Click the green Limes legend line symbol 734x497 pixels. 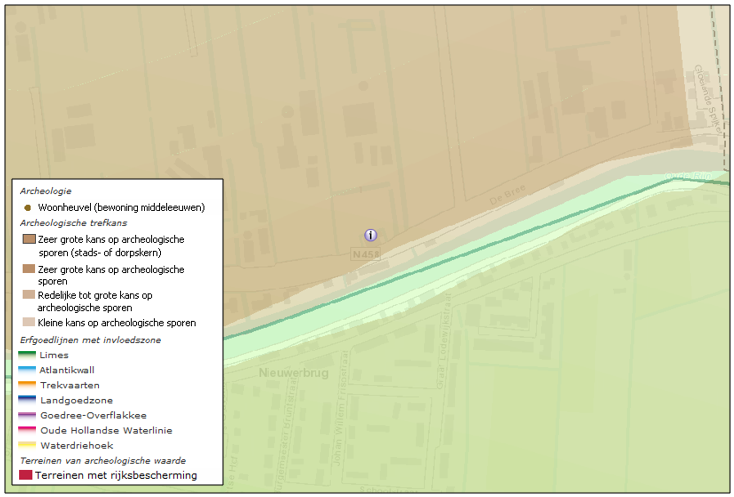(27, 355)
